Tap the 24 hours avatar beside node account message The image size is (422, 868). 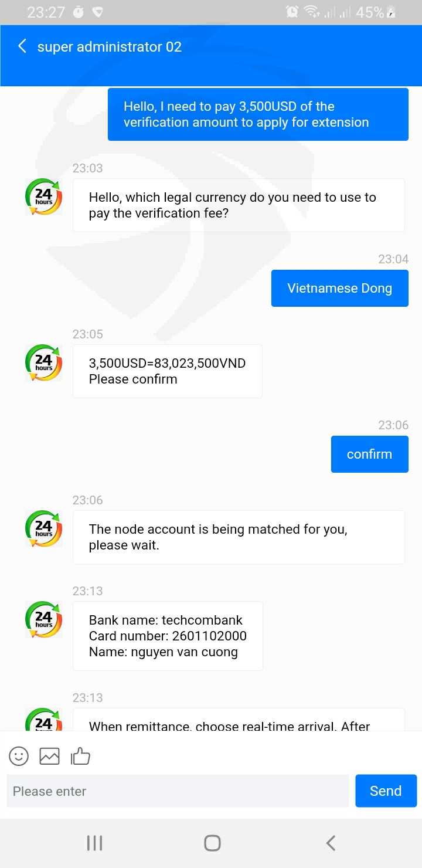coord(44,529)
